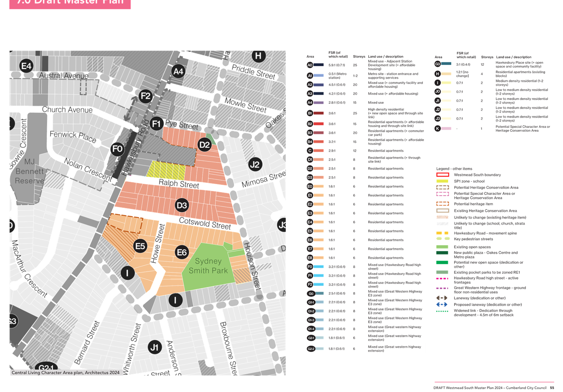This screenshot has width=563, height=392.
Task: Select the yellow SP1 zone school swatch
Action: tap(442, 181)
